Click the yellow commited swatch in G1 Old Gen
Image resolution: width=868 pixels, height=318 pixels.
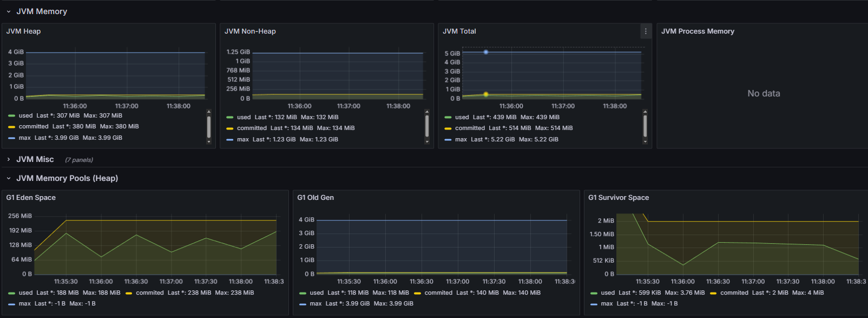(x=417, y=293)
